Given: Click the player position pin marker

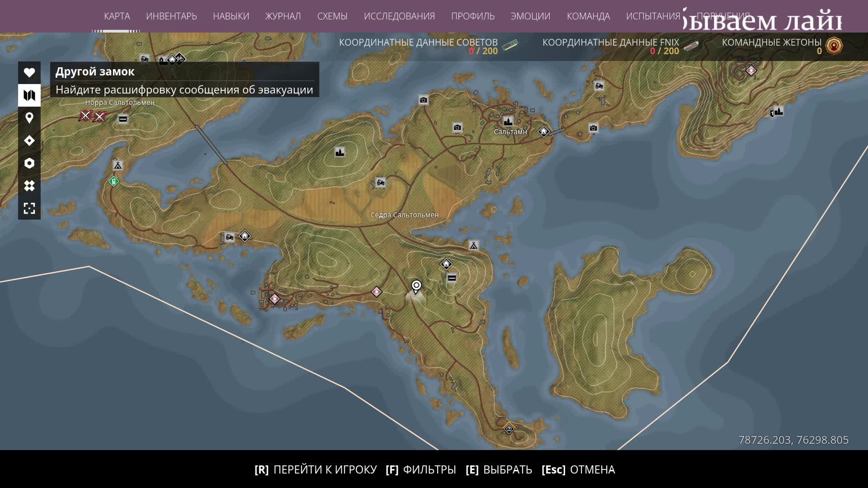Looking at the screenshot, I should click(x=416, y=286).
